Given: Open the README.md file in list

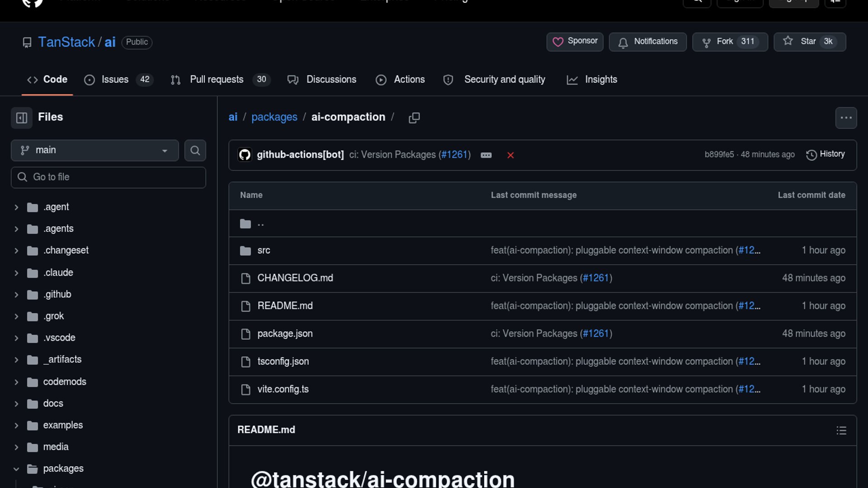Looking at the screenshot, I should [x=285, y=306].
